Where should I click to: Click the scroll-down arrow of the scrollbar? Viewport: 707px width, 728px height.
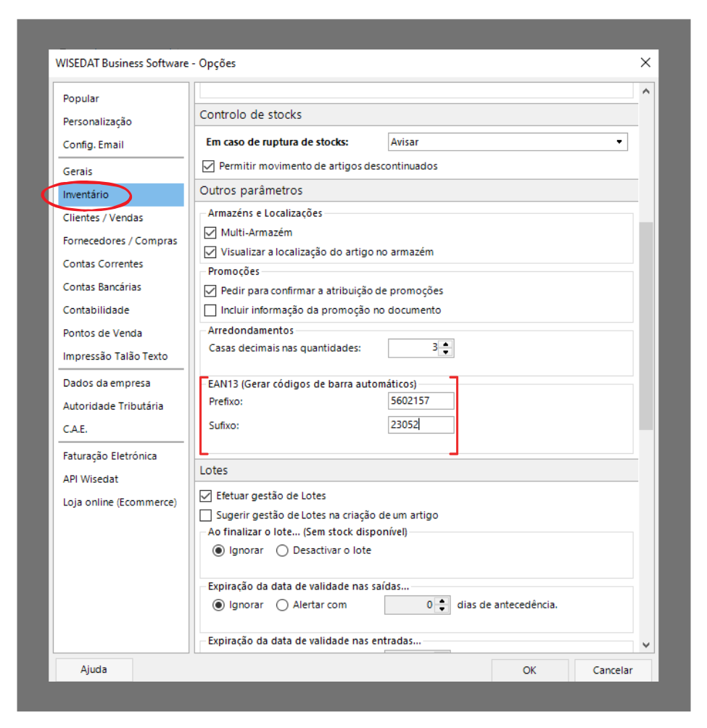(x=645, y=645)
